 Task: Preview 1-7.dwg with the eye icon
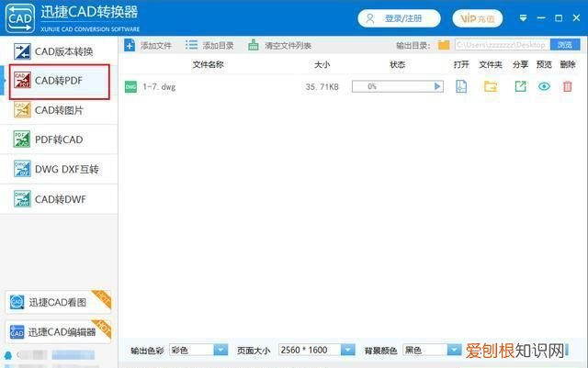click(544, 86)
